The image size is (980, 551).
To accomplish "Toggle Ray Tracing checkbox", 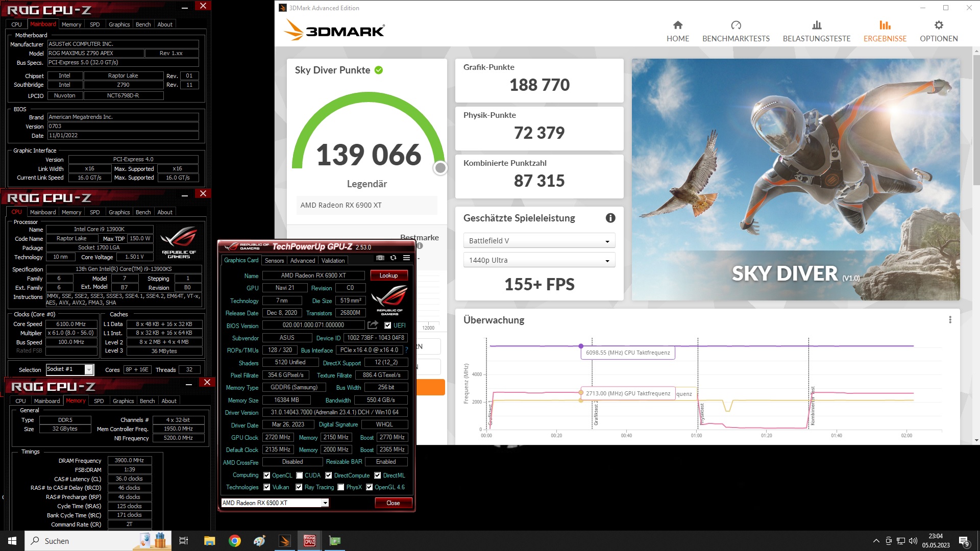I will click(x=299, y=487).
